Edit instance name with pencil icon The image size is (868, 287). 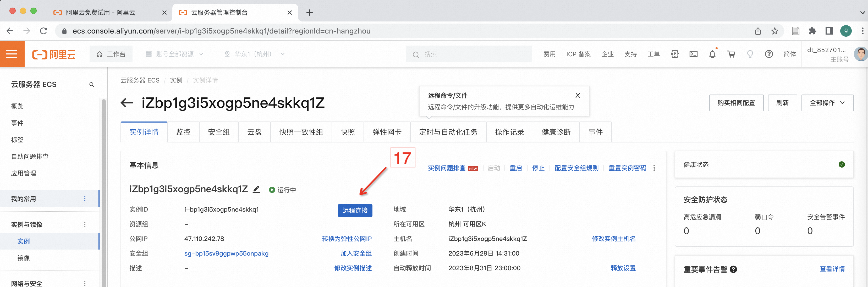tap(256, 189)
